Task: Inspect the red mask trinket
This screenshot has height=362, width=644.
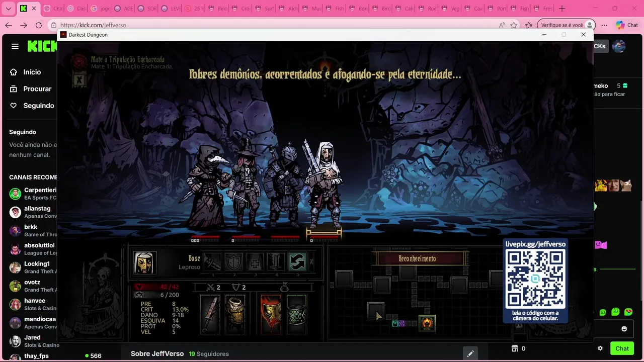Action: [271, 315]
